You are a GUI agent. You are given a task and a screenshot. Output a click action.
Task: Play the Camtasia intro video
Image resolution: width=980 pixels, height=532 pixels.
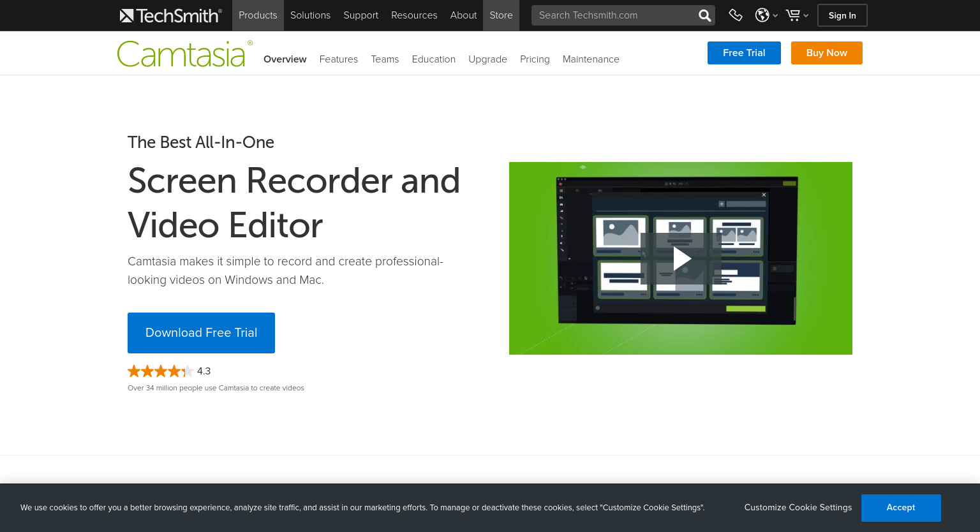(x=681, y=258)
